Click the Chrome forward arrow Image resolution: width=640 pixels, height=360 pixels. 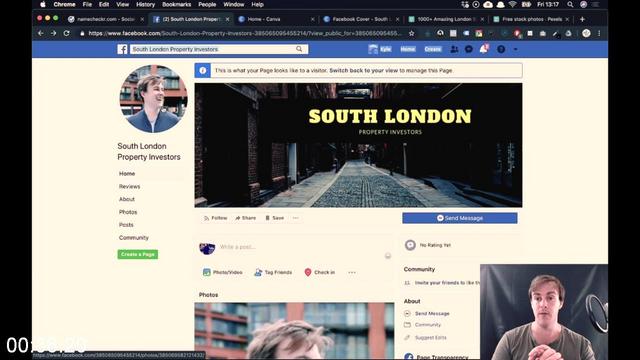click(53, 33)
